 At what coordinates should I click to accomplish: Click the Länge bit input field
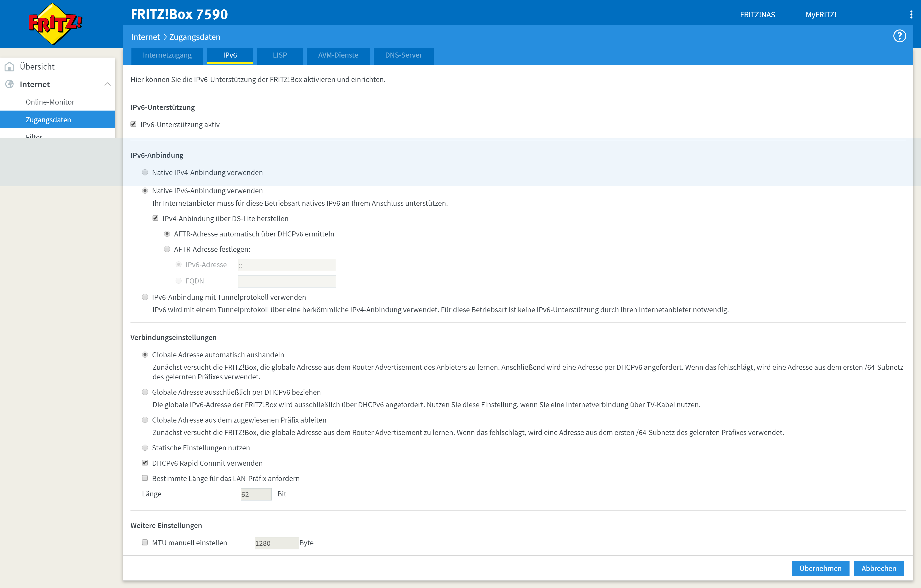(x=256, y=494)
